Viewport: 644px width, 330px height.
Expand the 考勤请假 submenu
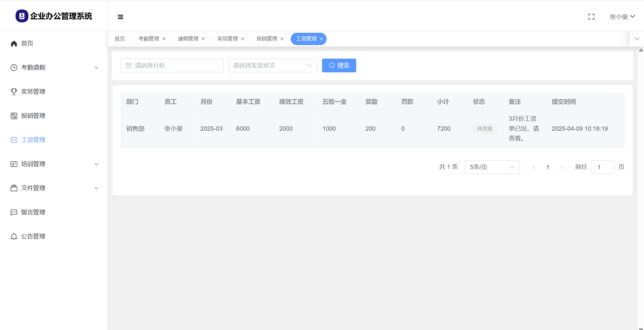(96, 67)
